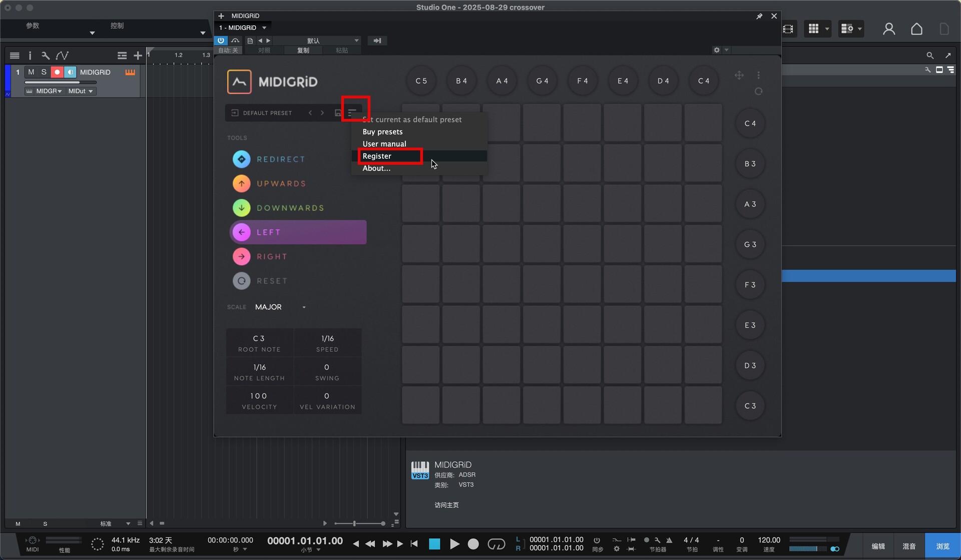Switch to the 编辑 tab
The width and height of the screenshot is (961, 560).
878,546
